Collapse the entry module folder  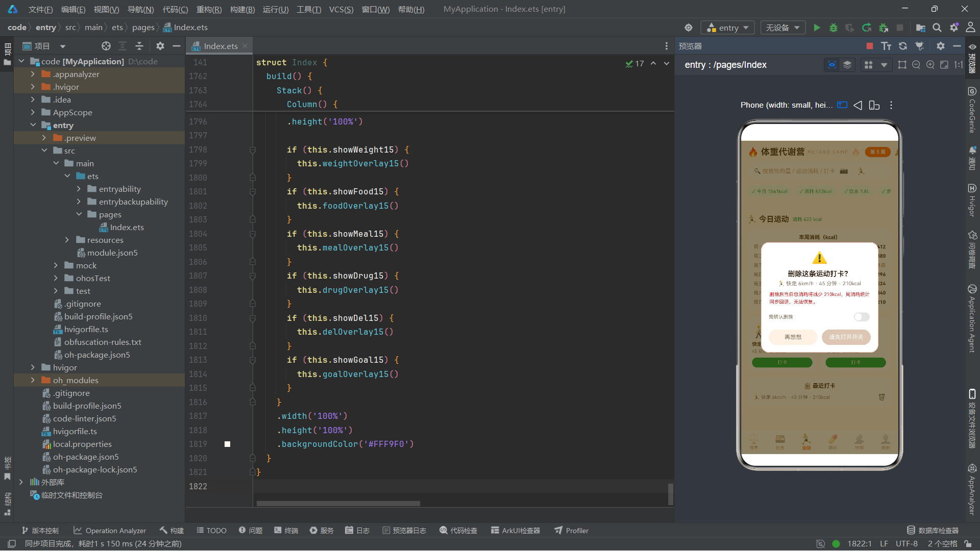click(x=33, y=125)
